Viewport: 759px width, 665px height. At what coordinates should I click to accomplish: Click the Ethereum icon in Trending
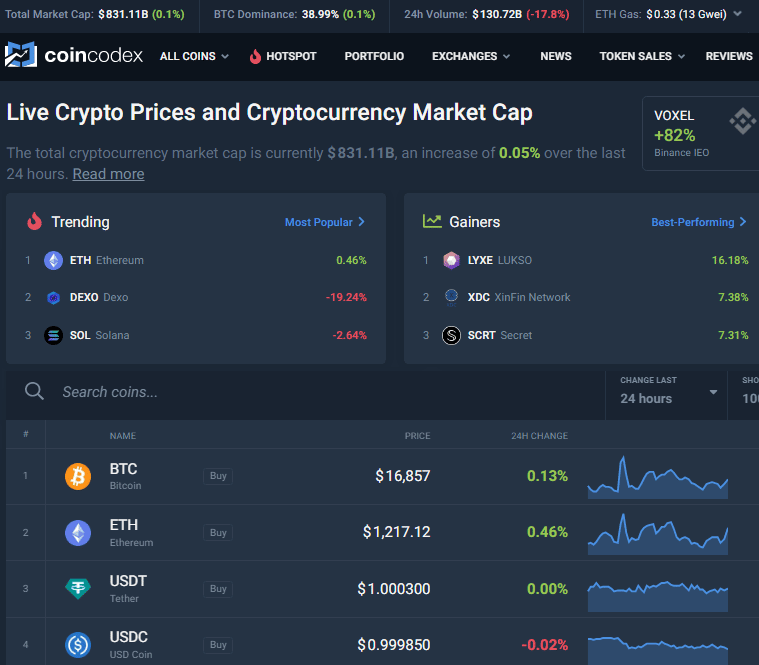tap(53, 260)
